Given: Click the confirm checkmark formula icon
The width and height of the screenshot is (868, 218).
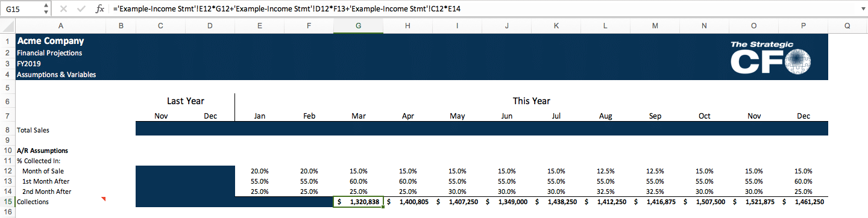Looking at the screenshot, I should (x=82, y=9).
